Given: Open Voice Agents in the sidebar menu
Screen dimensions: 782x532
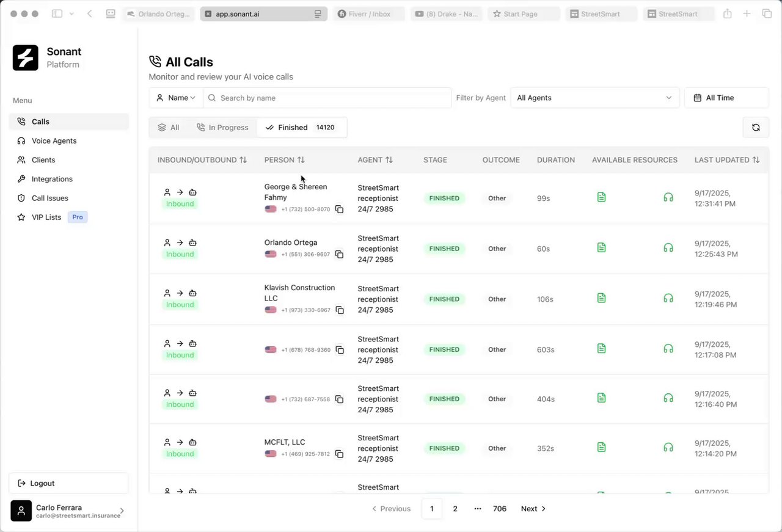Looking at the screenshot, I should point(54,141).
